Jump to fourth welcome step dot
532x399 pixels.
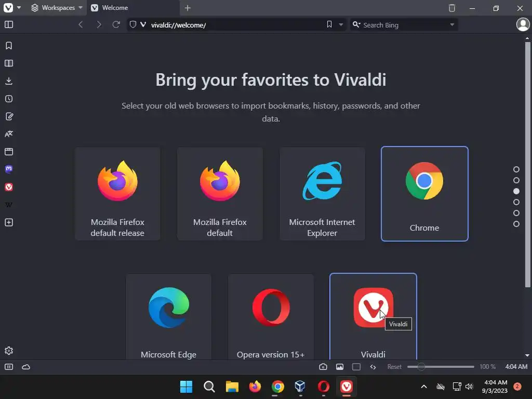pyautogui.click(x=516, y=202)
